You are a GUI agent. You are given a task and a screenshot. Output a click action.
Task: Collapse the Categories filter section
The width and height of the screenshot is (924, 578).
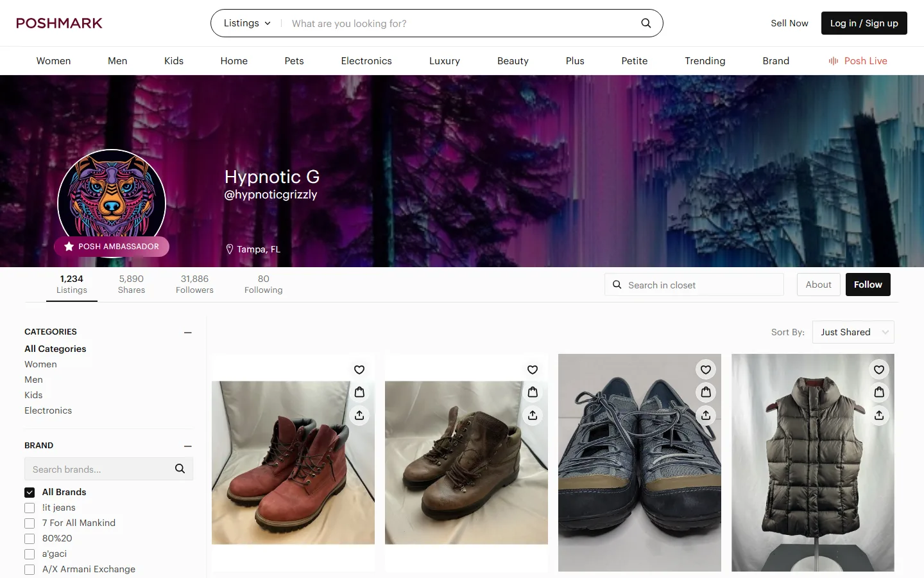tap(188, 333)
